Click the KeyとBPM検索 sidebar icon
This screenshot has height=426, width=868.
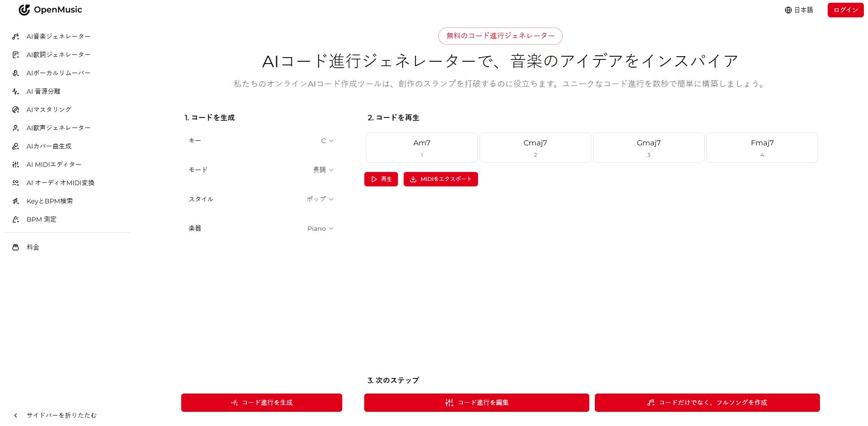click(16, 201)
